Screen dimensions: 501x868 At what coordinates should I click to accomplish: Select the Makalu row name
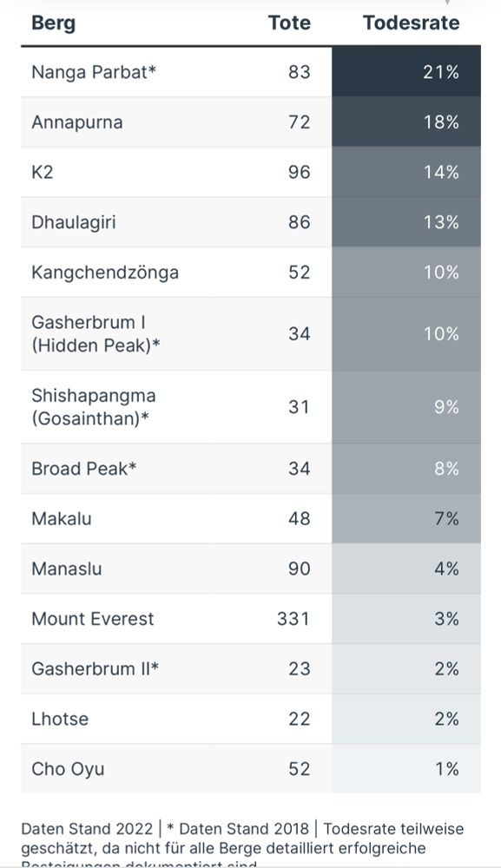[x=62, y=519]
